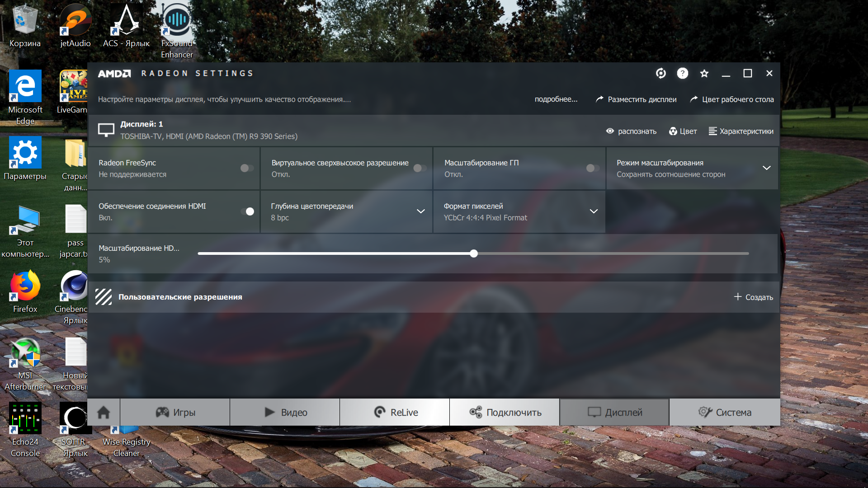Disable Обеспечение соединения HDMI switch
This screenshot has width=868, height=488.
click(x=247, y=211)
